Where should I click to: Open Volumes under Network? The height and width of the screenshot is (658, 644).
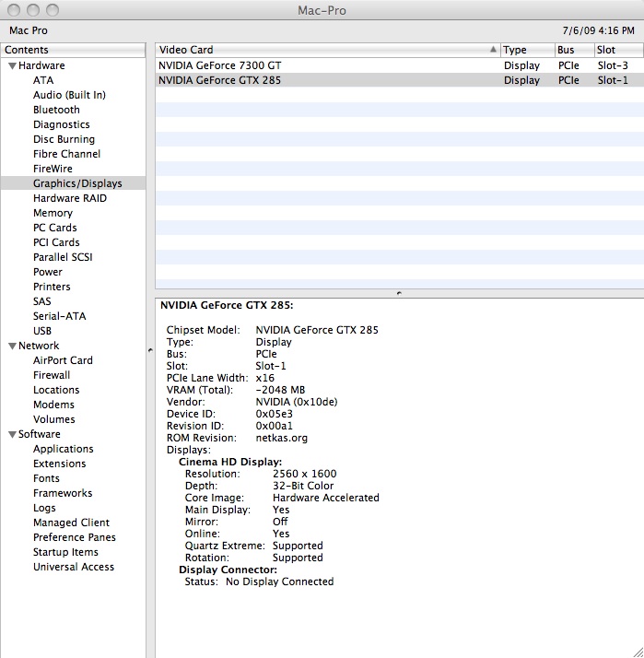pyautogui.click(x=53, y=419)
